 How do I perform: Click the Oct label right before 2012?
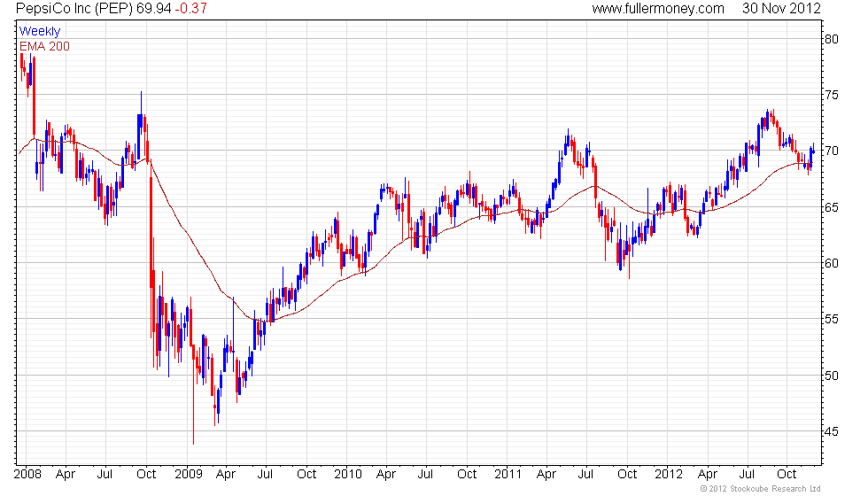click(x=627, y=474)
